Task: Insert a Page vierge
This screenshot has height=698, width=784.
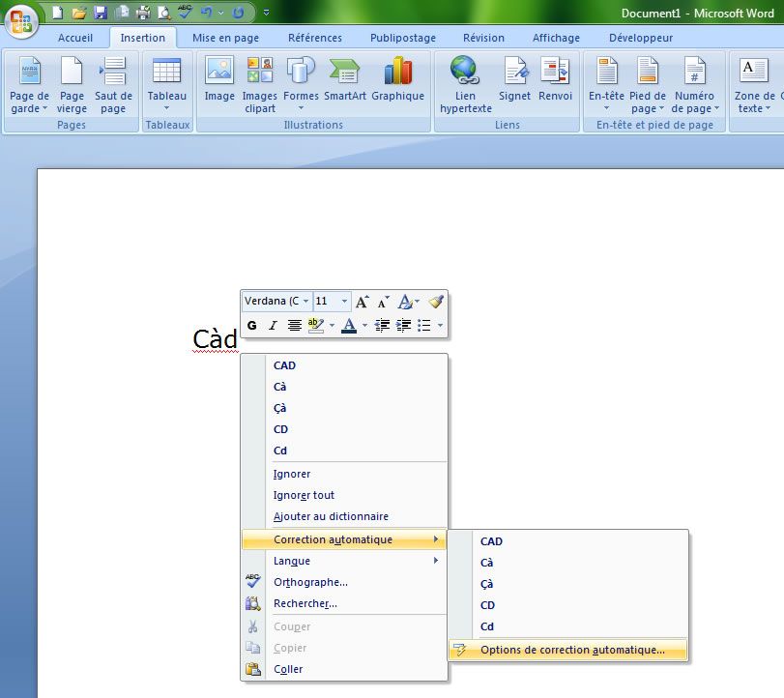Action: [72, 85]
